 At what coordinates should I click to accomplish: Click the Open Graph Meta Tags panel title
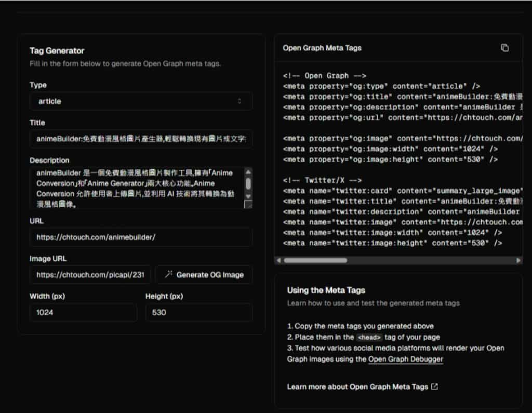(322, 48)
